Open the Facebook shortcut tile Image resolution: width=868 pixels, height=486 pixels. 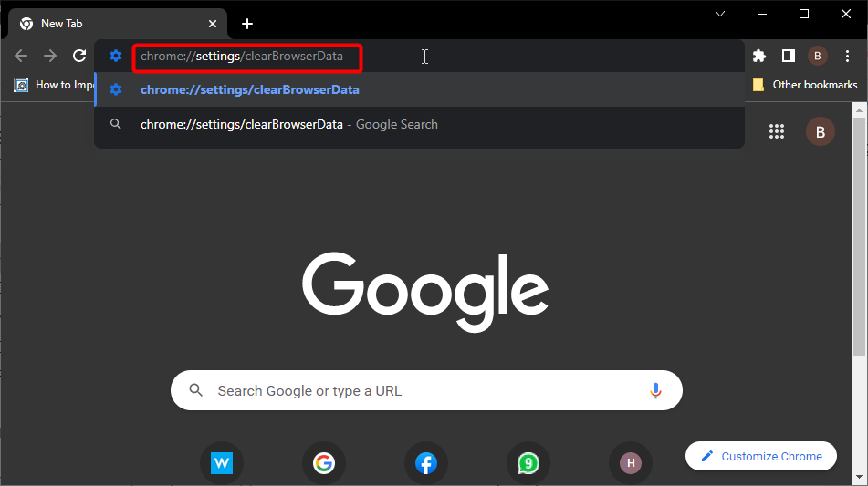click(x=425, y=463)
